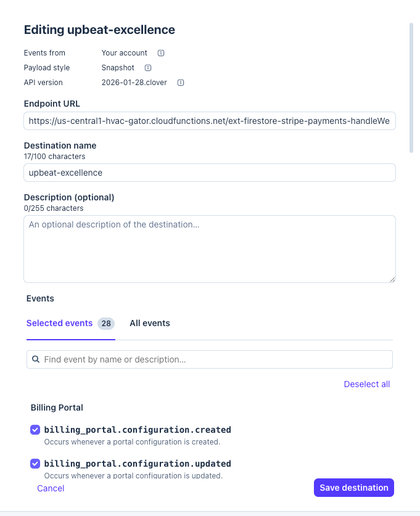This screenshot has width=420, height=516.
Task: Click the 2026-01-28.clover API version value
Action: point(134,83)
